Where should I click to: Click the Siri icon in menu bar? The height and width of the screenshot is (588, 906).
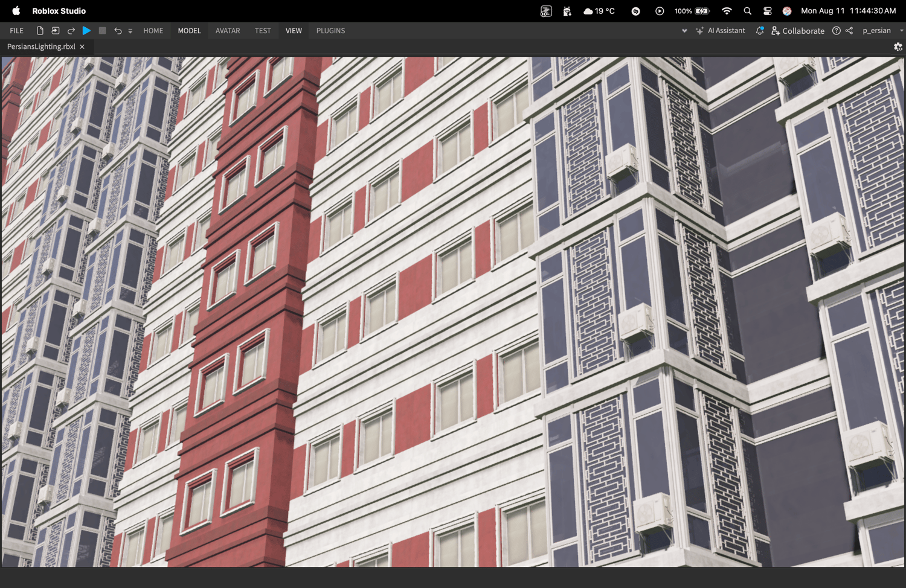click(x=787, y=11)
